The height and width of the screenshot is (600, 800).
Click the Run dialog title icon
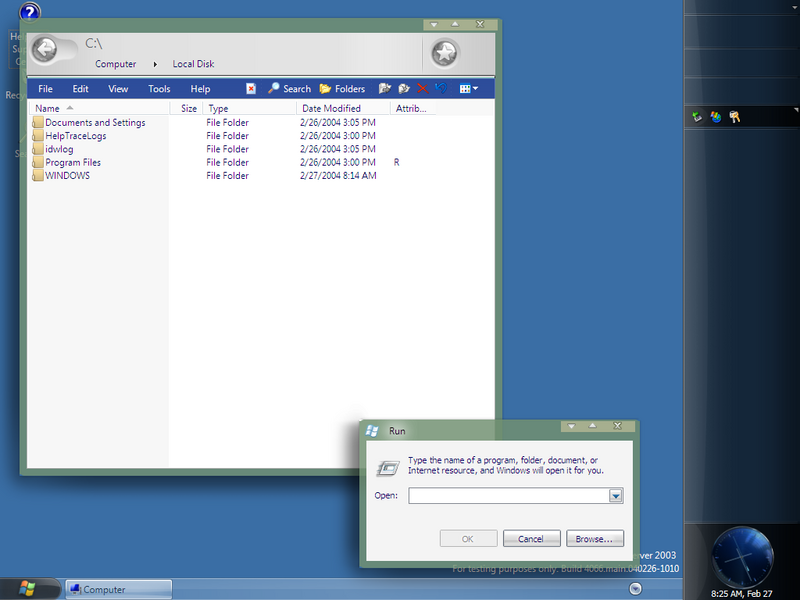point(372,431)
